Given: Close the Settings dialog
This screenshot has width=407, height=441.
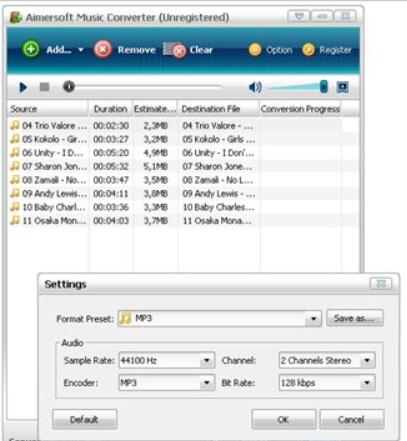Looking at the screenshot, I should [381, 284].
